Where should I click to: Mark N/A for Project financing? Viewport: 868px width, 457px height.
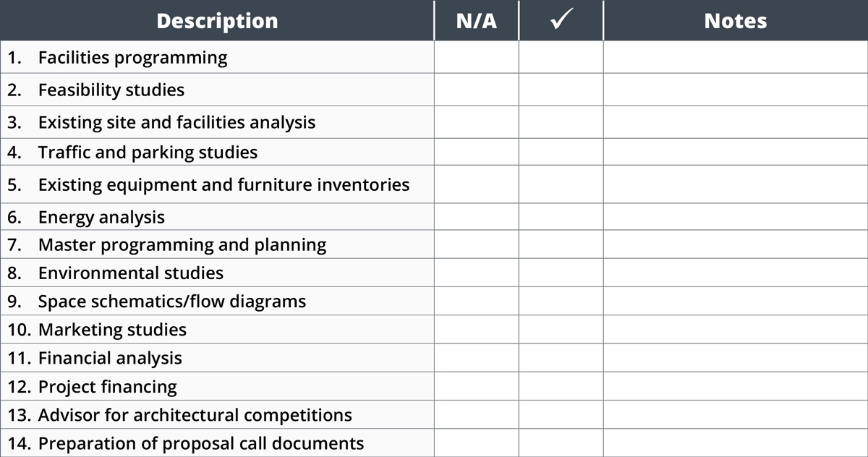(x=477, y=386)
